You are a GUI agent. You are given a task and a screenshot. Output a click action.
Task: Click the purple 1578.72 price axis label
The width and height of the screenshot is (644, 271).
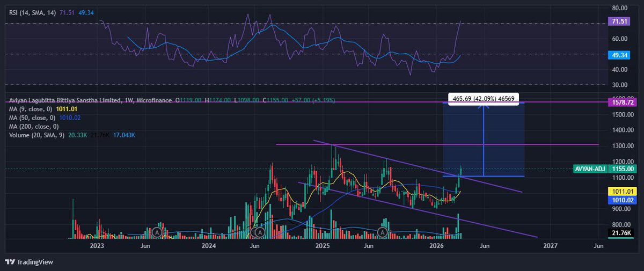[623, 101]
